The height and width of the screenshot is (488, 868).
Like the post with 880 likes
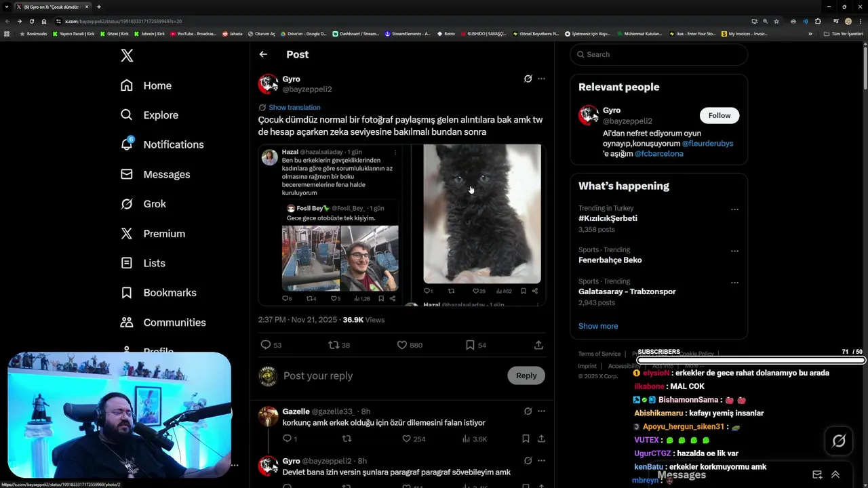click(x=410, y=345)
